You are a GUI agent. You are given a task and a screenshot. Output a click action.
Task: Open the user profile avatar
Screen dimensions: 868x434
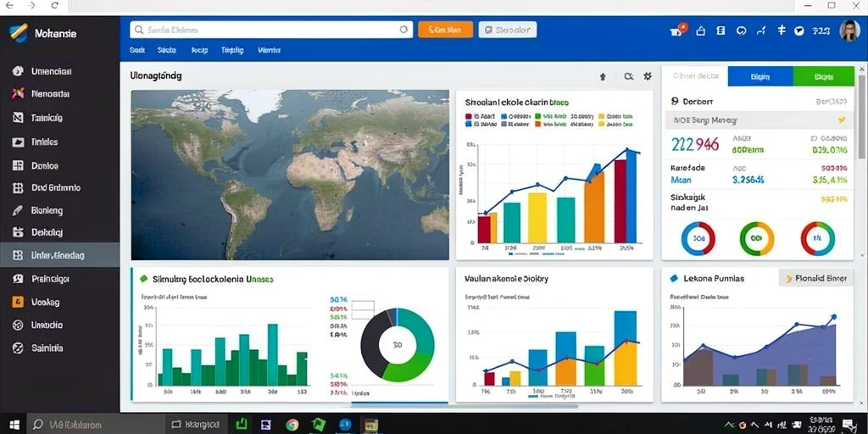pyautogui.click(x=849, y=31)
